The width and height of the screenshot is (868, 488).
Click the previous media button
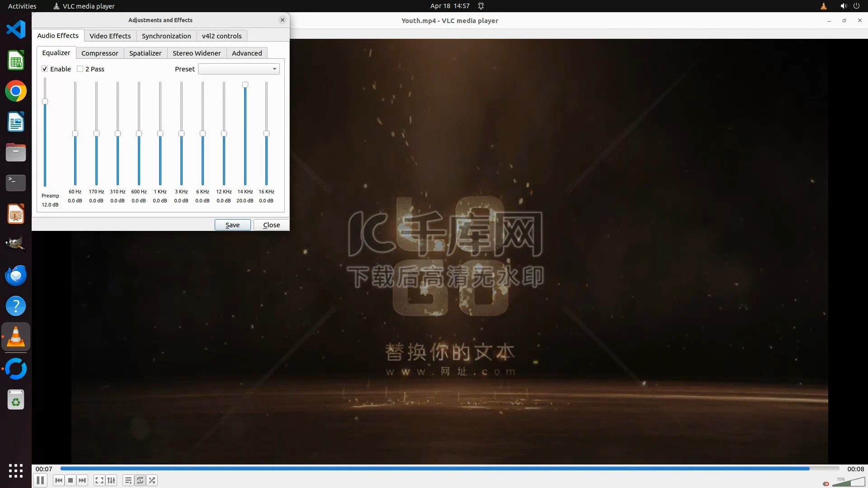click(x=59, y=480)
